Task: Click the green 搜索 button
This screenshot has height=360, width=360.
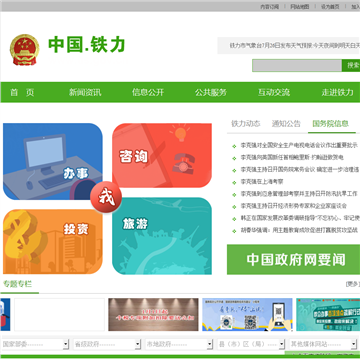Action: (x=351, y=65)
